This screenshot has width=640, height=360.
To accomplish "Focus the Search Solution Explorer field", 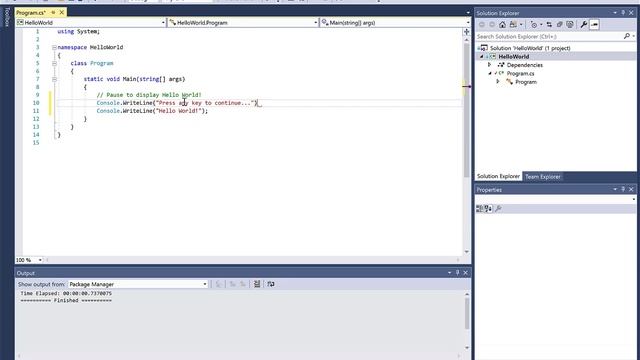I will click(549, 36).
